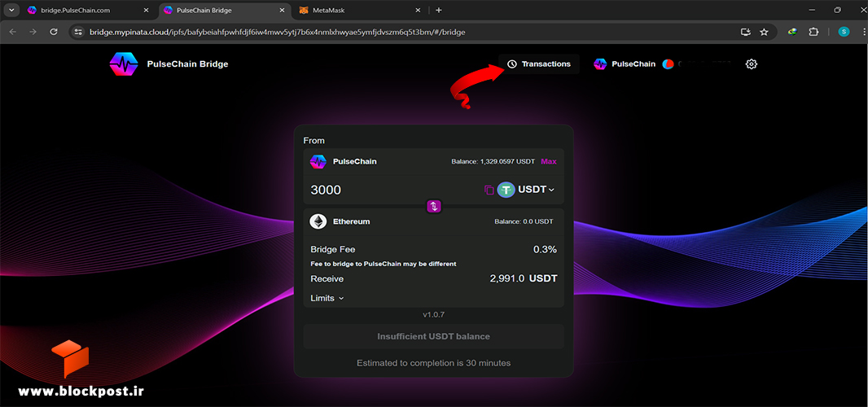868x407 pixels.
Task: Open install app icon in address bar
Action: pyautogui.click(x=746, y=32)
